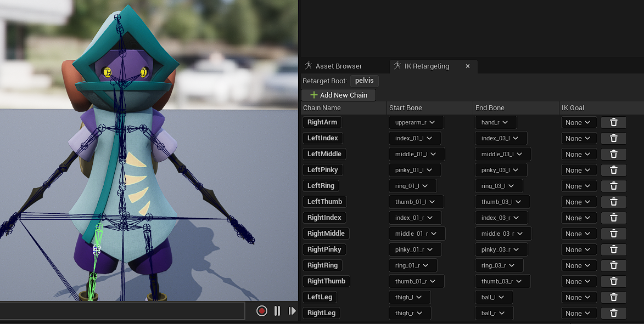
Task: Select the LeftMiddle chain name field
Action: coord(324,154)
